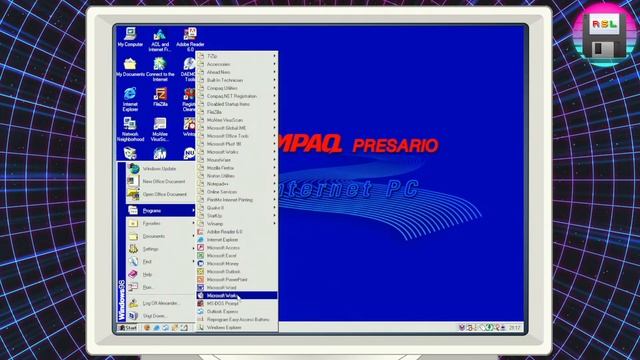This screenshot has width=640, height=360.
Task: Open Help from the Start menu
Action: pyautogui.click(x=160, y=274)
